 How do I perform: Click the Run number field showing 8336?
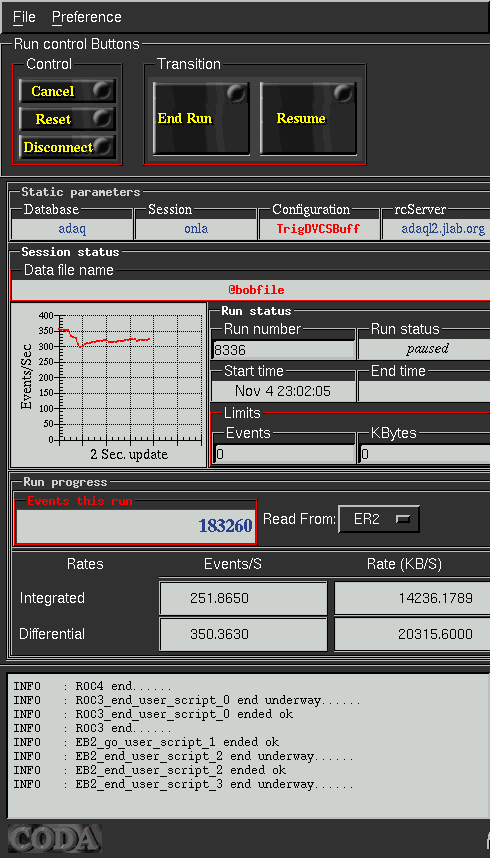point(284,350)
